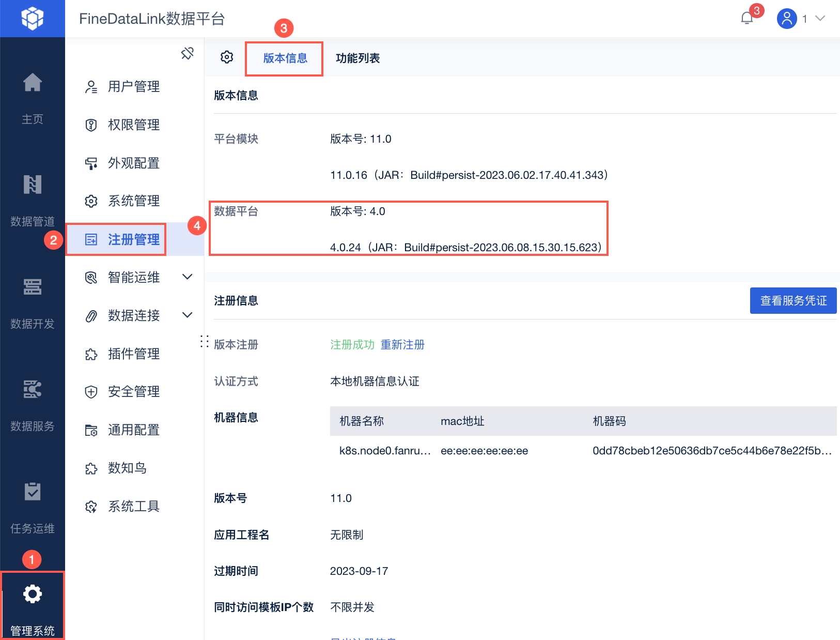This screenshot has height=640, width=840.
Task: Click the 不限并发 value
Action: pyautogui.click(x=352, y=607)
